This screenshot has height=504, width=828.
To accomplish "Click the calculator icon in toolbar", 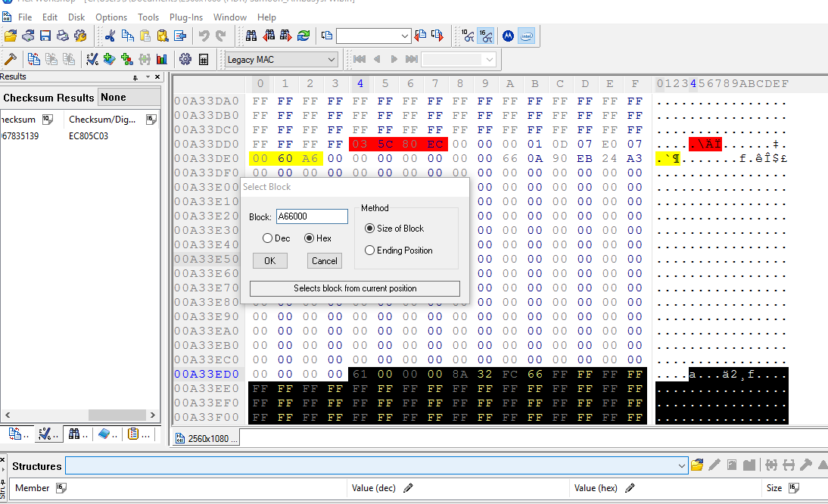I will point(204,59).
